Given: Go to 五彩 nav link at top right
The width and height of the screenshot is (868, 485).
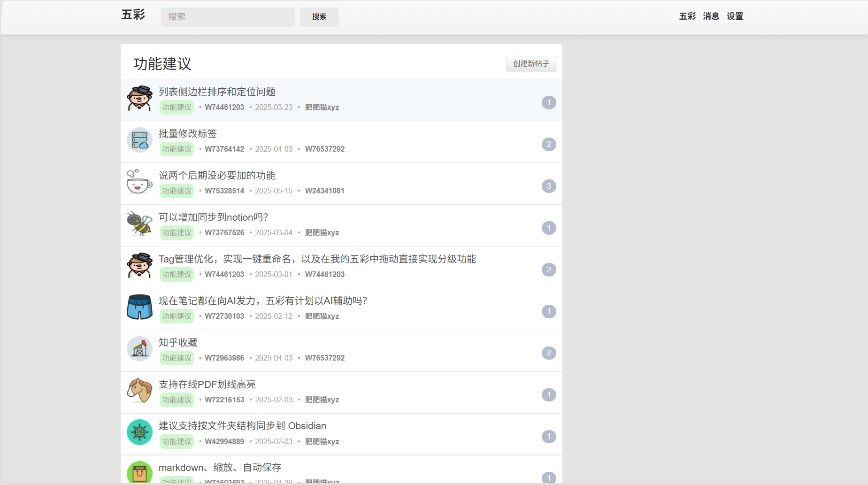Looking at the screenshot, I should 687,16.
